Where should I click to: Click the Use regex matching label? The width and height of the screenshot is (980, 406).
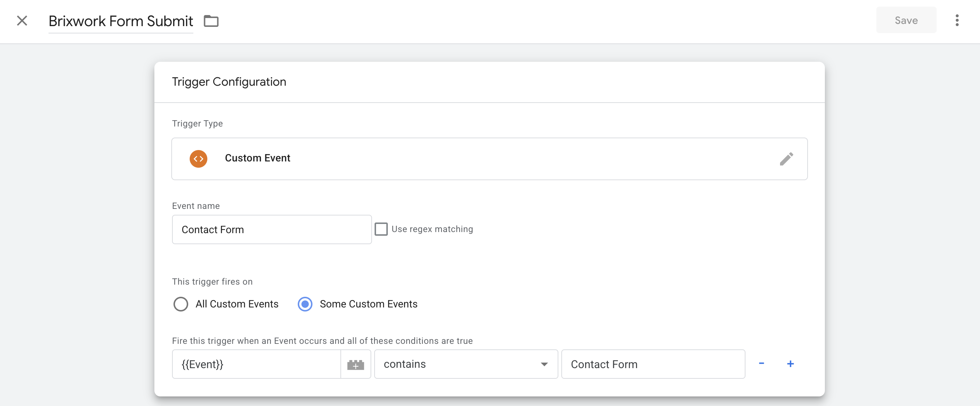coord(432,229)
